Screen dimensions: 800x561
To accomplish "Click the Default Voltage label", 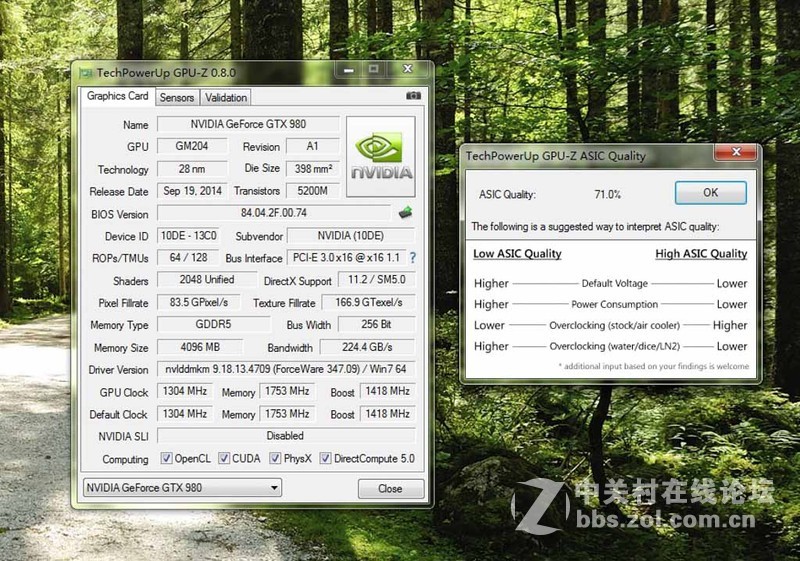I will tap(614, 283).
